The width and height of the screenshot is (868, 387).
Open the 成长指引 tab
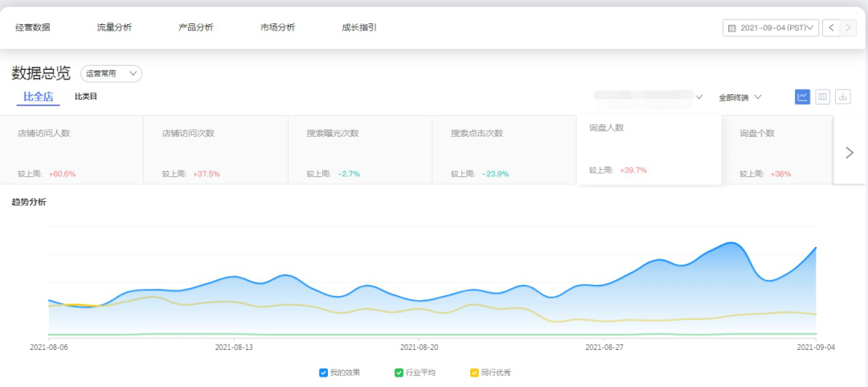pos(359,27)
